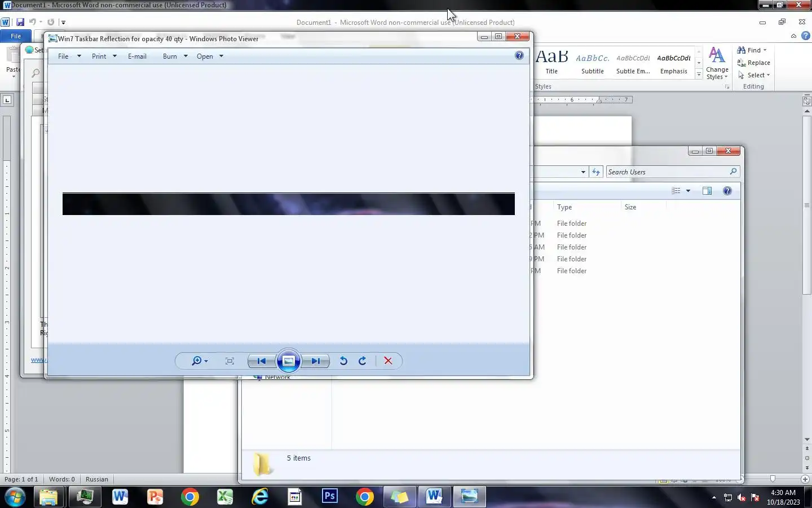Start slide show in Photo Viewer
Viewport: 812px width, 508px height.
pos(288,361)
